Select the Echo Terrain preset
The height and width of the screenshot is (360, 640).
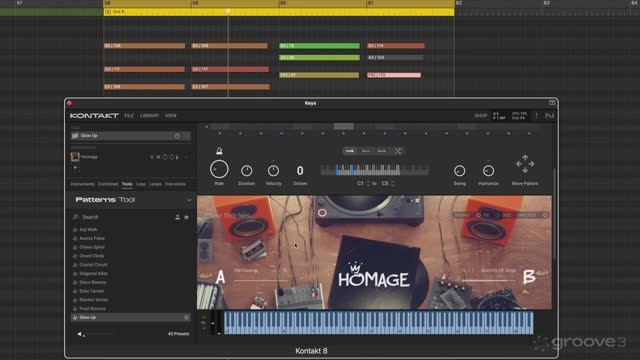(91, 291)
